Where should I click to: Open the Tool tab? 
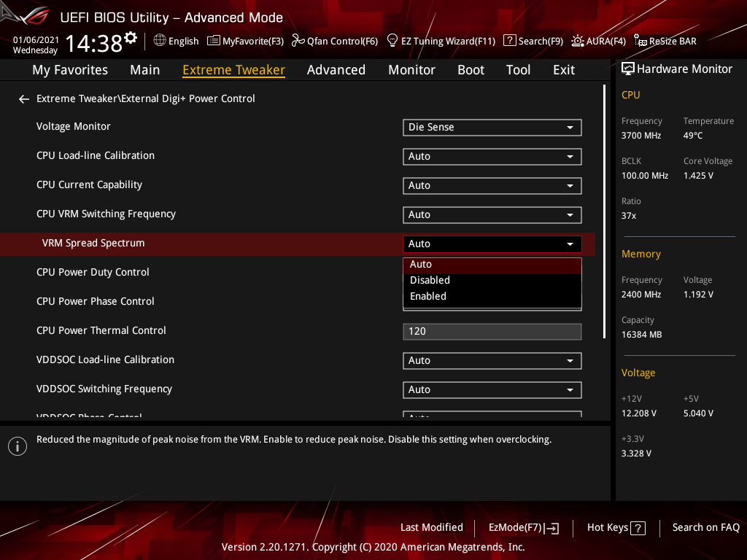point(519,70)
